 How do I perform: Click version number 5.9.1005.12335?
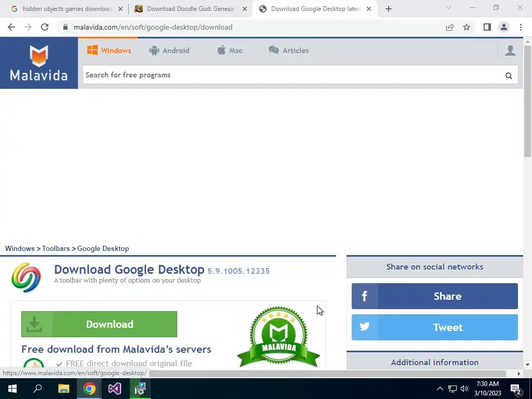click(238, 271)
